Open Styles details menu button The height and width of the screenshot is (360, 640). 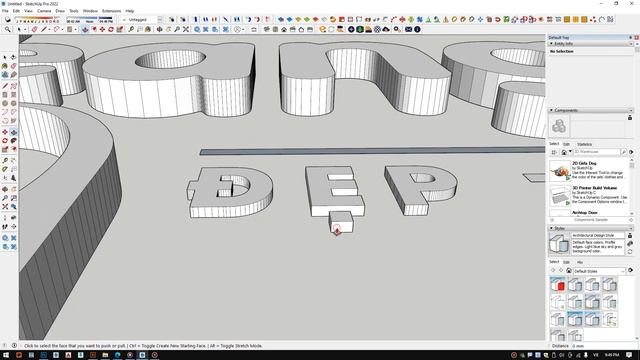(x=631, y=270)
